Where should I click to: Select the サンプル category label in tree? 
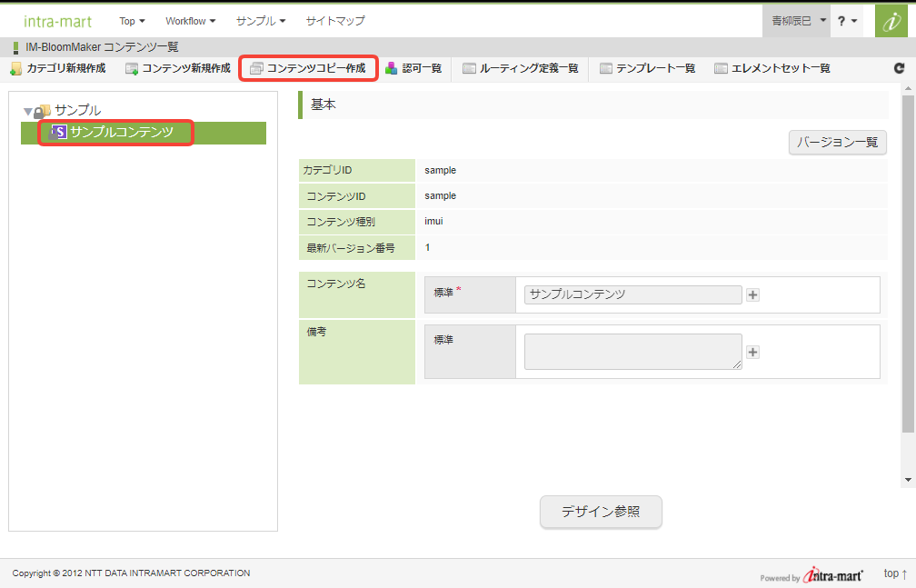78,111
